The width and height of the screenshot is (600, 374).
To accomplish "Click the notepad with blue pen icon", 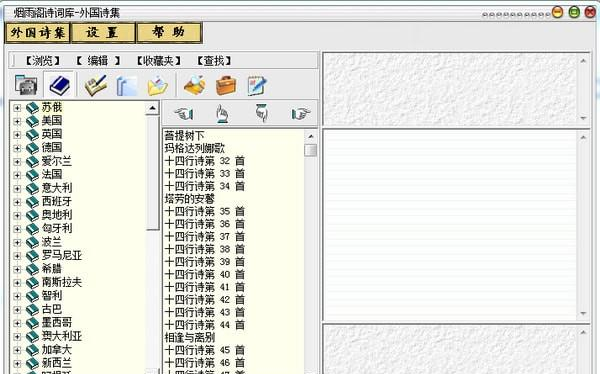I will point(257,85).
